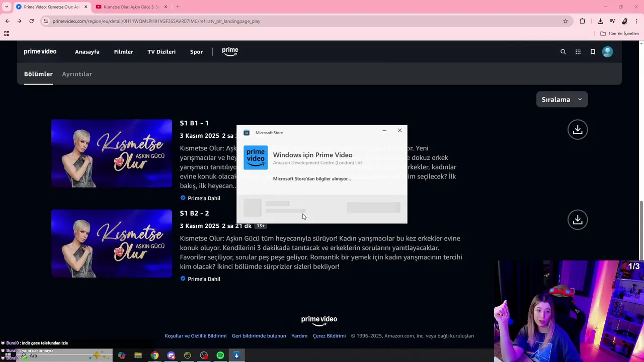Open the Chrome profile picture
The width and height of the screenshot is (644, 362).
coord(624,21)
